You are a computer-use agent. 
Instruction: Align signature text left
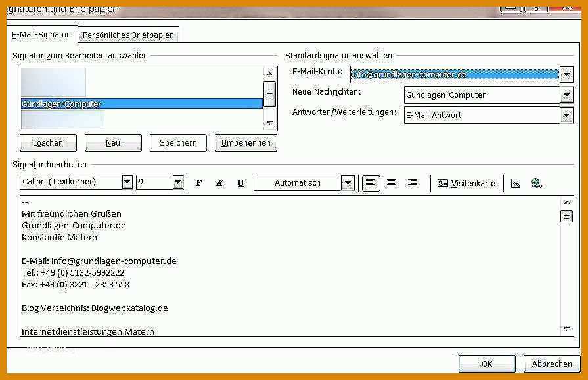371,183
